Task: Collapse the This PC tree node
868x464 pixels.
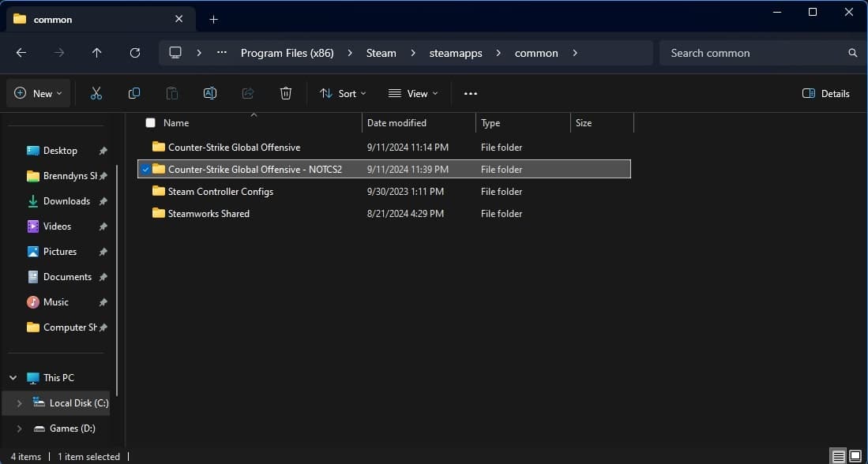Action: tap(13, 378)
